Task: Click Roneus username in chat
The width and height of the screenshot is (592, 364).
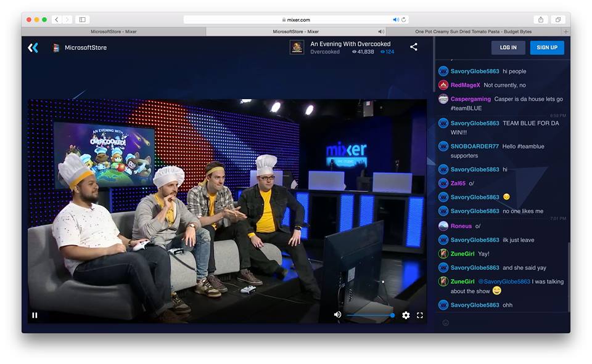Action: (461, 226)
